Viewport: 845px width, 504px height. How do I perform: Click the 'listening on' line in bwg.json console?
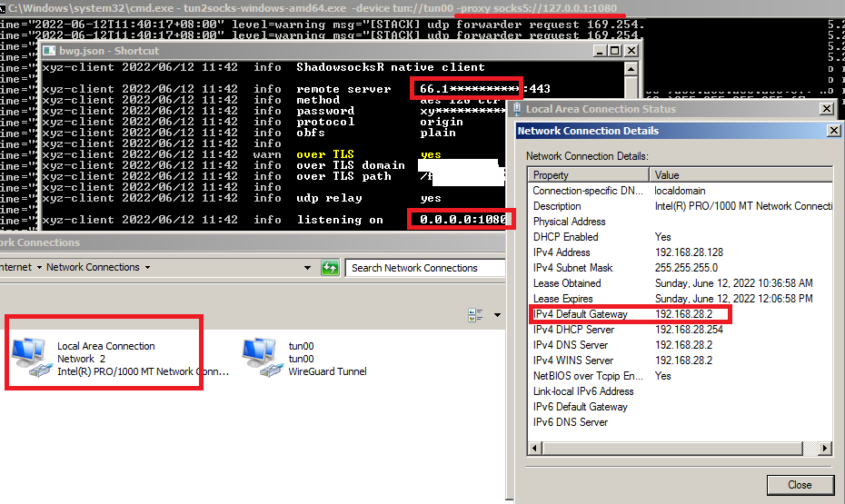pos(273,220)
